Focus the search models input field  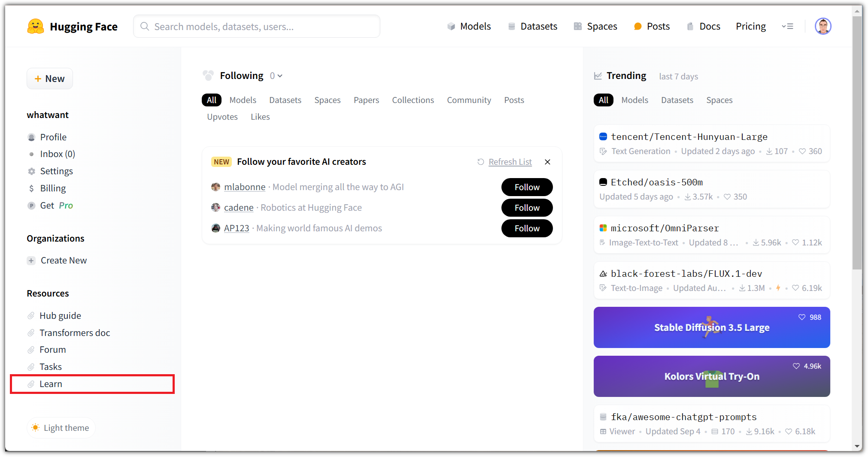(x=257, y=27)
